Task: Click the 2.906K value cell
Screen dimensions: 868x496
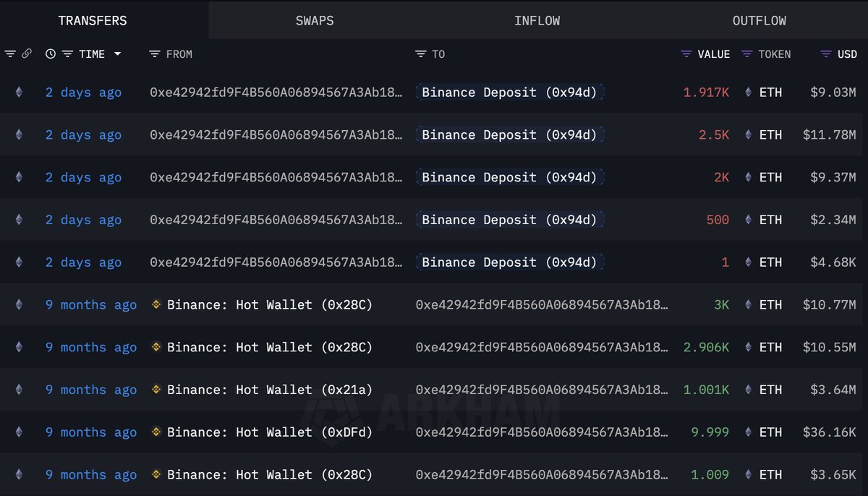Action: pyautogui.click(x=706, y=347)
